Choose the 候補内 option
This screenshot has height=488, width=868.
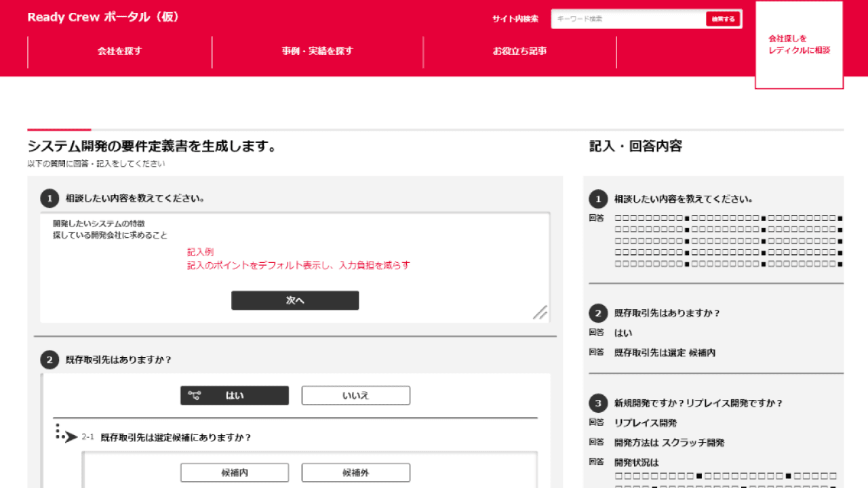click(x=235, y=472)
